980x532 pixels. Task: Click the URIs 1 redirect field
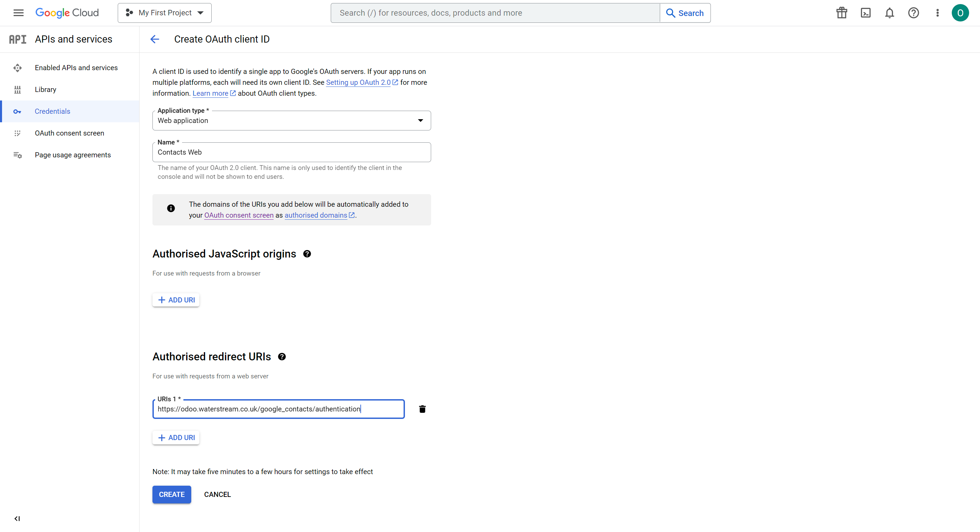[x=278, y=409]
